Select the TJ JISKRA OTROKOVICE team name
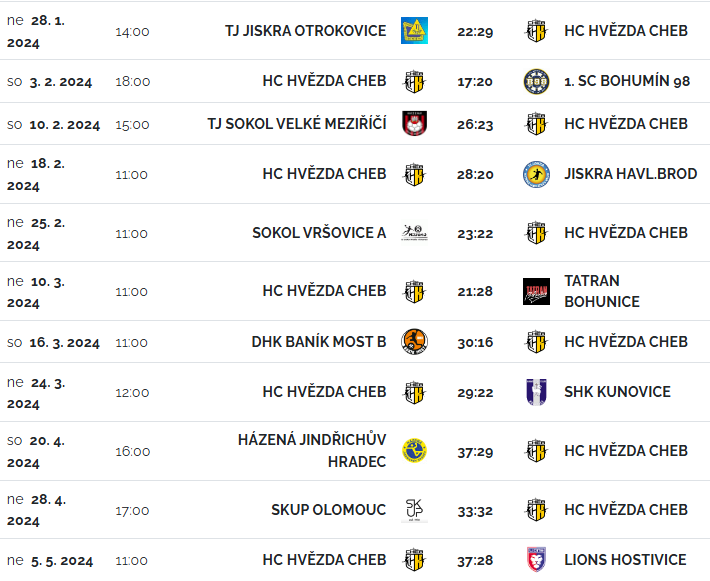The height and width of the screenshot is (581, 710). [x=306, y=31]
